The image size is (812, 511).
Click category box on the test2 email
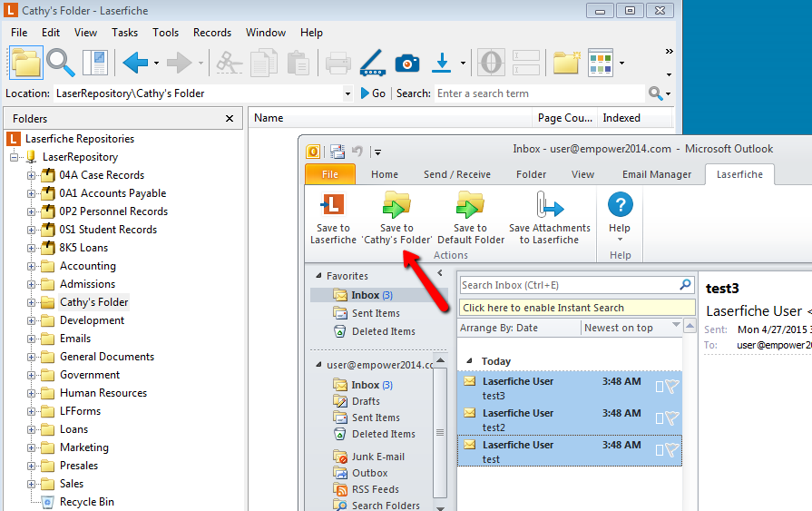[660, 418]
